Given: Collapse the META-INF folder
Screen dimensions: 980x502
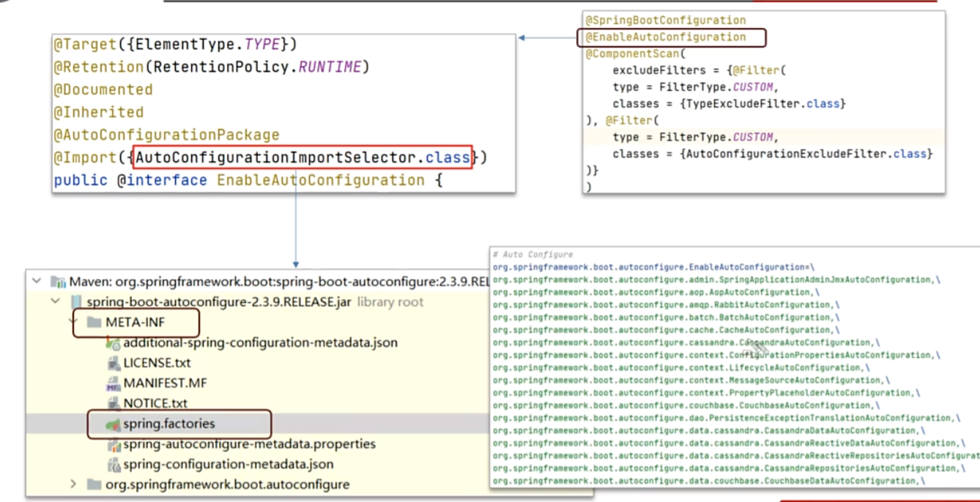Looking at the screenshot, I should click(73, 321).
